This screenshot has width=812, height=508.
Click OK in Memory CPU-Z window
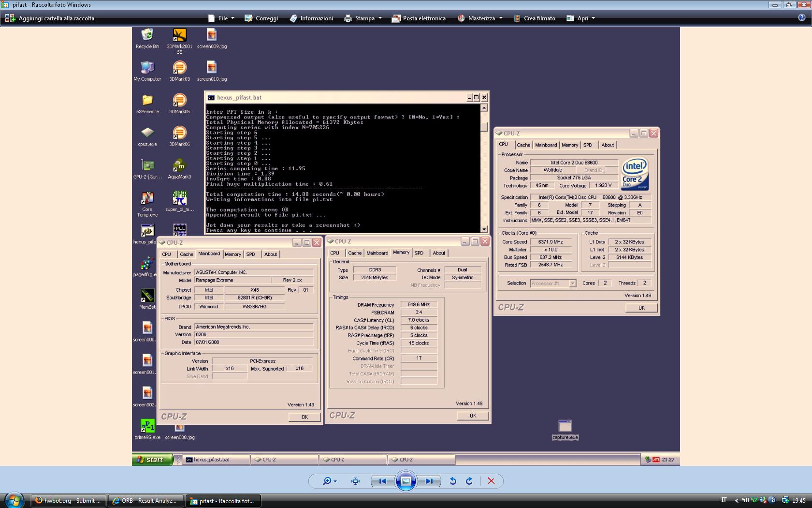click(473, 416)
